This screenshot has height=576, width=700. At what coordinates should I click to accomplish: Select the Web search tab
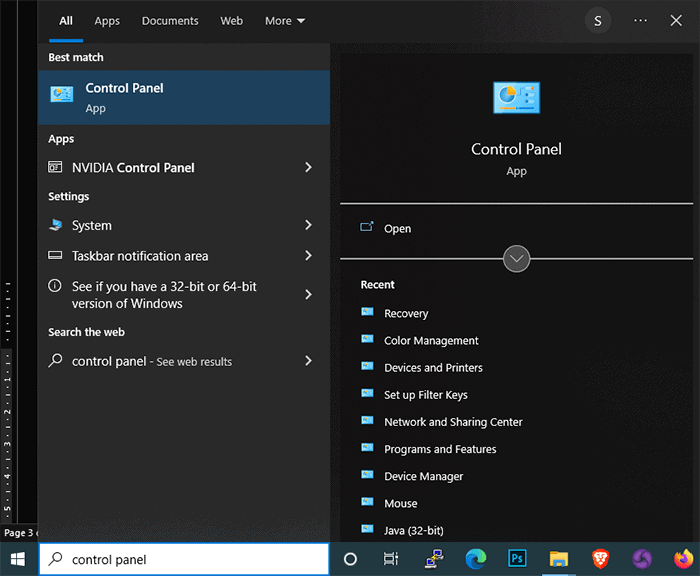pyautogui.click(x=231, y=21)
